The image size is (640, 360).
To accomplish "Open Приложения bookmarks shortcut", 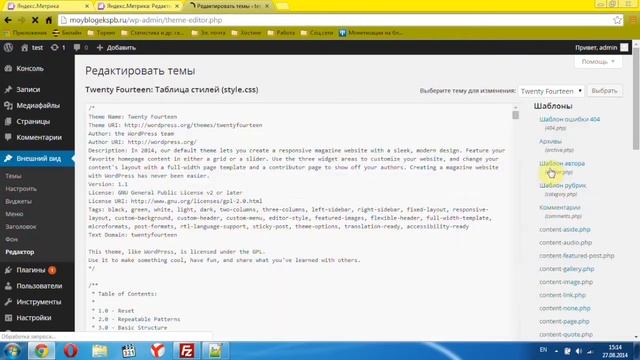I will coord(25,33).
